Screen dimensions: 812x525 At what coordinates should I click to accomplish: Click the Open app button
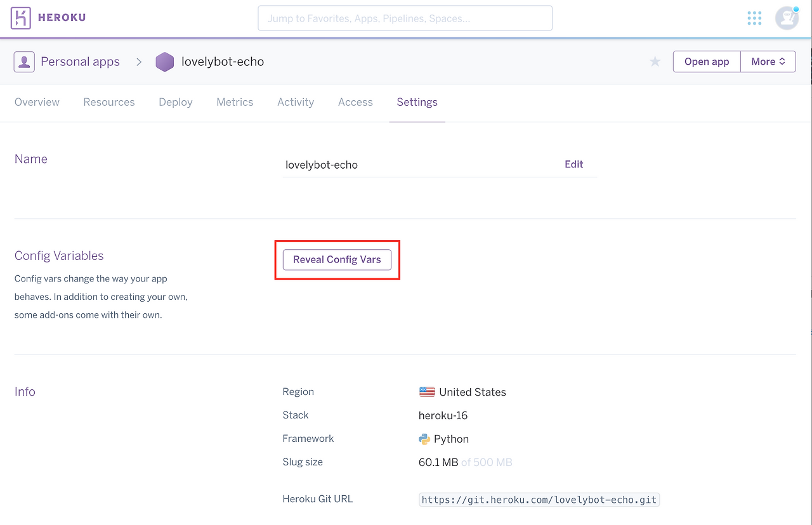pyautogui.click(x=707, y=62)
